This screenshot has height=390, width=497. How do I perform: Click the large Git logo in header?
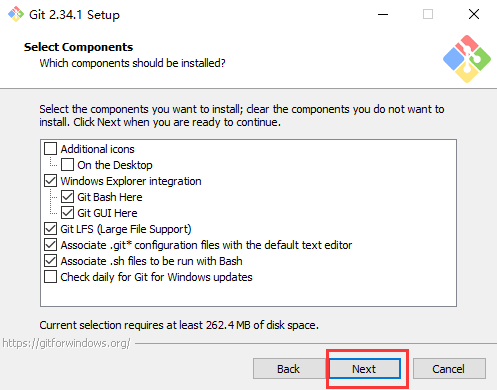467,59
